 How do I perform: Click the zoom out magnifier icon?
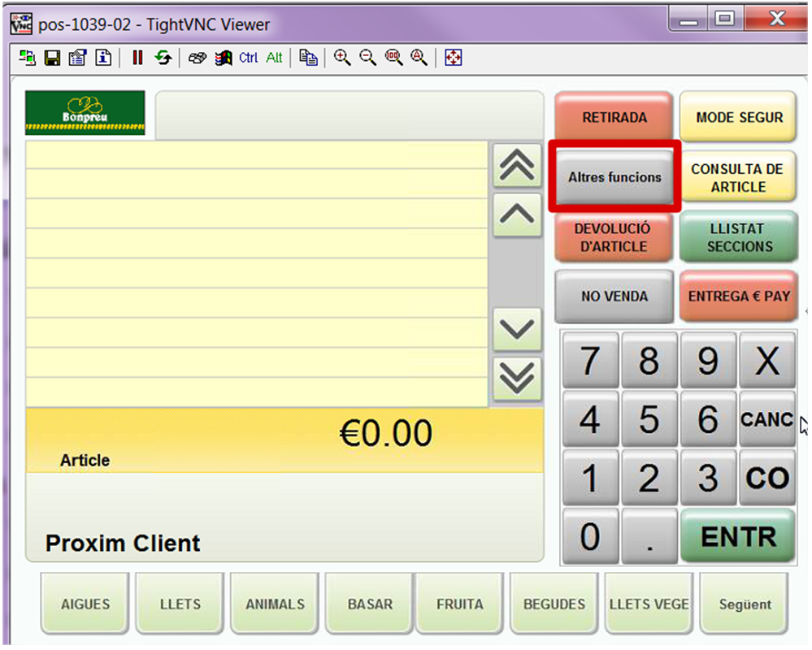pyautogui.click(x=368, y=58)
